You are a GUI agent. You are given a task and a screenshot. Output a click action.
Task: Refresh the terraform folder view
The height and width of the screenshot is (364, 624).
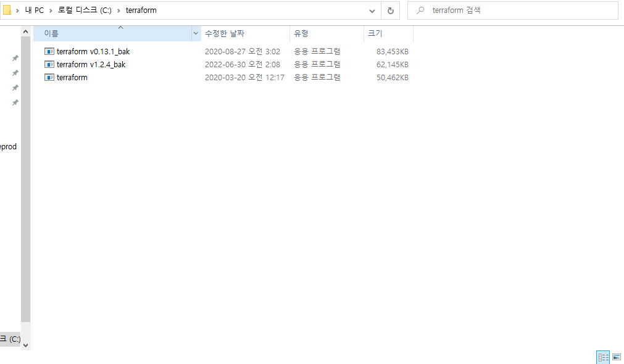coord(391,10)
